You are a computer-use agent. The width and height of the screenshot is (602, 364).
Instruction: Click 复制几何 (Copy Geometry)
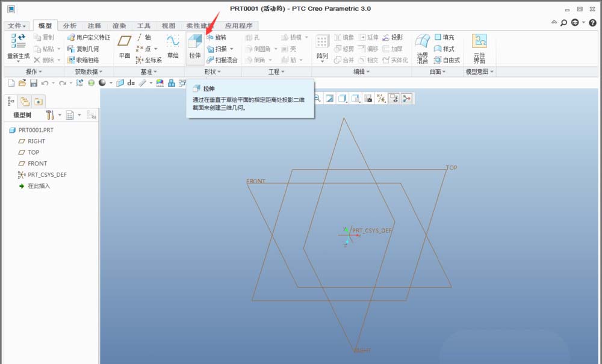tap(83, 49)
